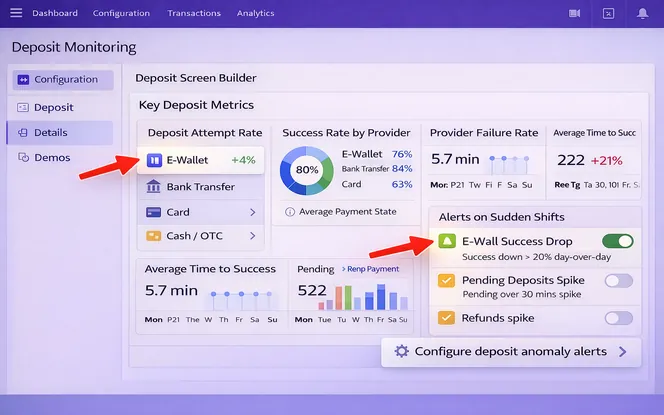Select Configuration in the sidebar

[x=63, y=80]
